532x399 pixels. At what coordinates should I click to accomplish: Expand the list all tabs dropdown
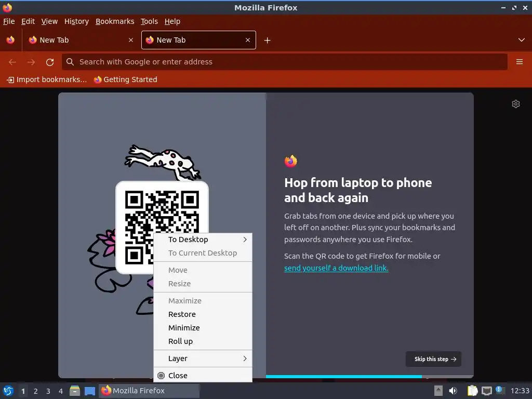pyautogui.click(x=522, y=40)
